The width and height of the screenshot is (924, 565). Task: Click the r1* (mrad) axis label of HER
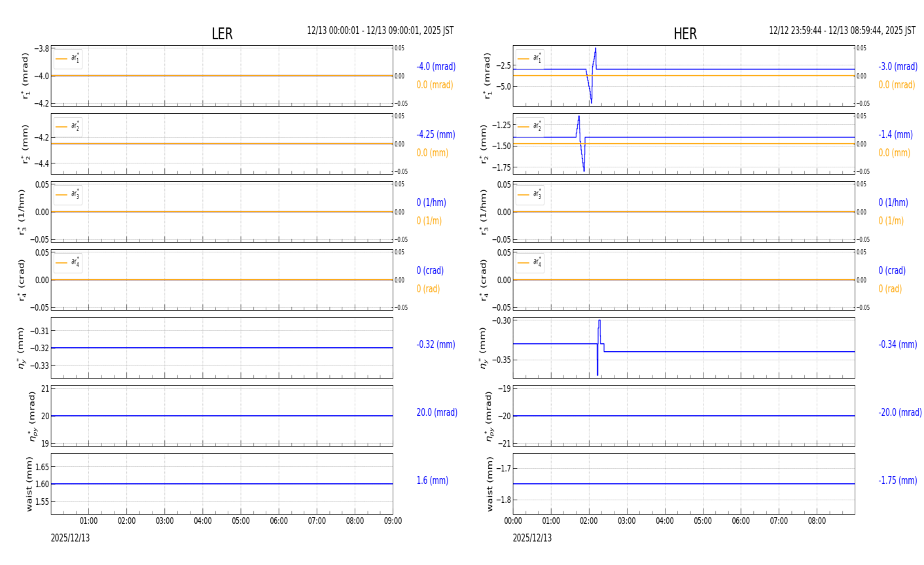487,76
